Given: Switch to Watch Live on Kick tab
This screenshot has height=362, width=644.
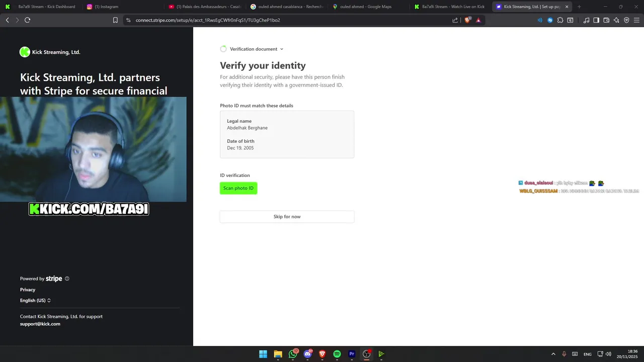Looking at the screenshot, I should pyautogui.click(x=450, y=7).
